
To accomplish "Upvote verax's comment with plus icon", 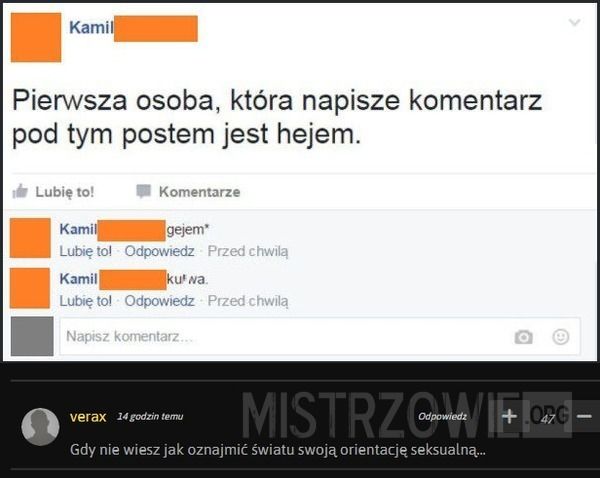I will click(509, 416).
